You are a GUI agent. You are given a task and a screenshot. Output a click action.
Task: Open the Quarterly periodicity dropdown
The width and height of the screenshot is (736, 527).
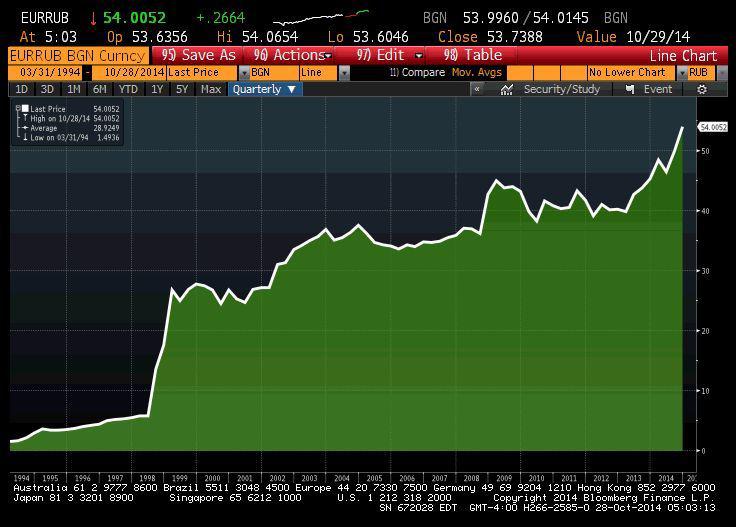point(264,89)
